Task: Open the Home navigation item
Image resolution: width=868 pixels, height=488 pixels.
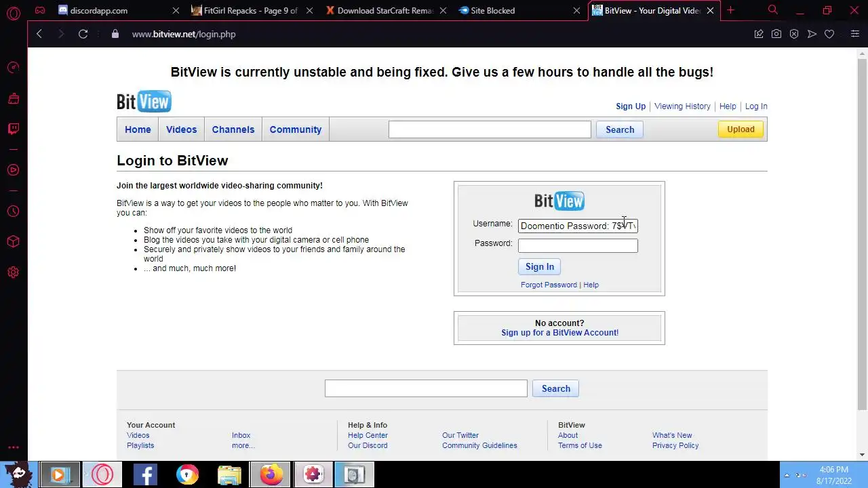Action: tap(138, 129)
